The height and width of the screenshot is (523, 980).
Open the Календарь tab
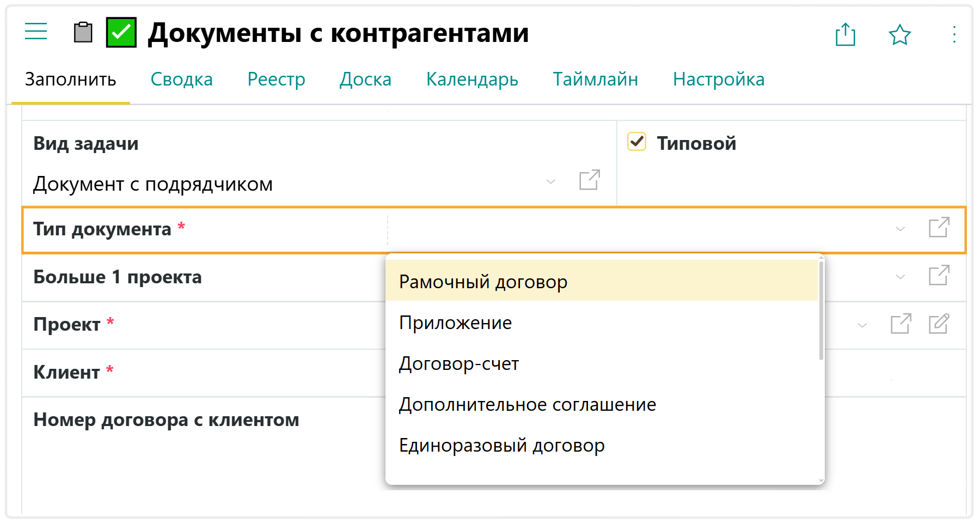(472, 80)
